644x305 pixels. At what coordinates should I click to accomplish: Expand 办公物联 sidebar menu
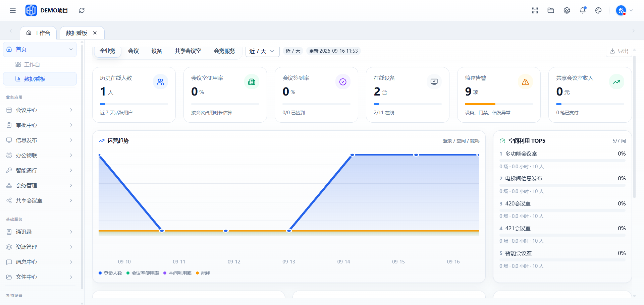[40, 155]
